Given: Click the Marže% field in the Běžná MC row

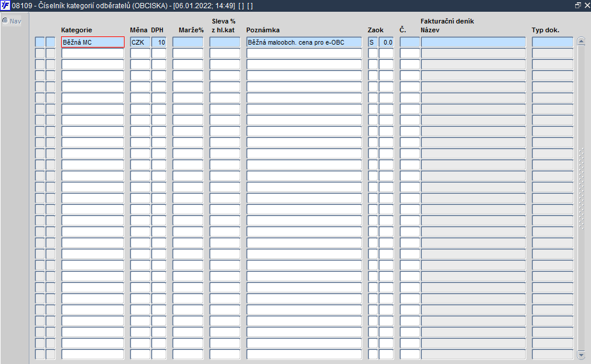Looking at the screenshot, I should pos(188,42).
